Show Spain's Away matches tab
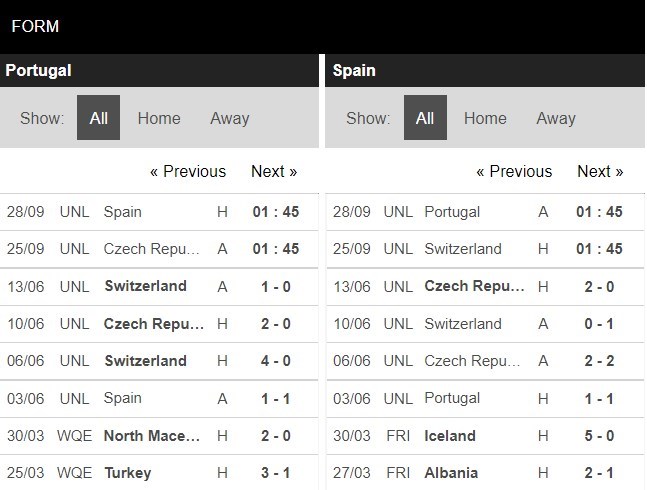The height and width of the screenshot is (490, 647). (555, 118)
